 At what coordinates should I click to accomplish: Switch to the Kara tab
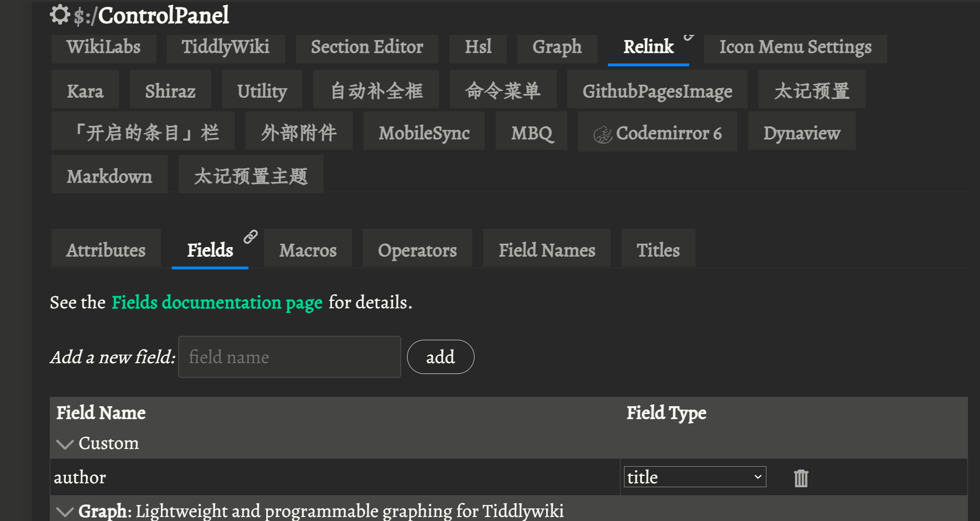[x=85, y=90]
